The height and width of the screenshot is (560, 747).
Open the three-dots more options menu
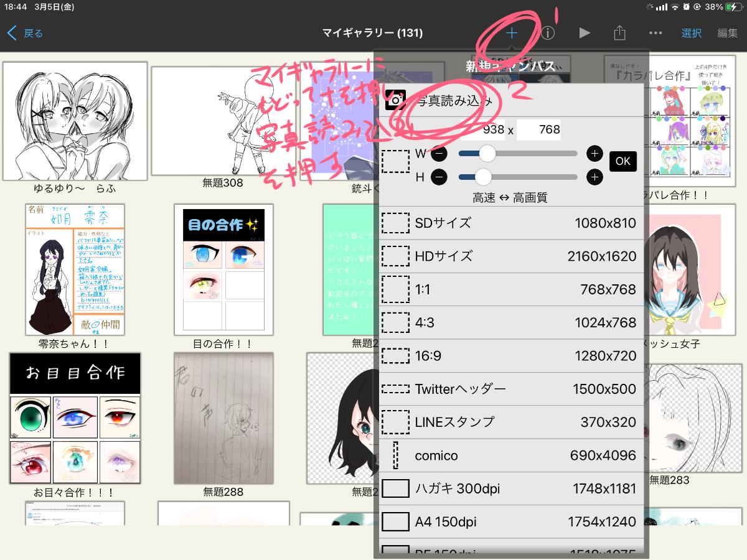[655, 33]
